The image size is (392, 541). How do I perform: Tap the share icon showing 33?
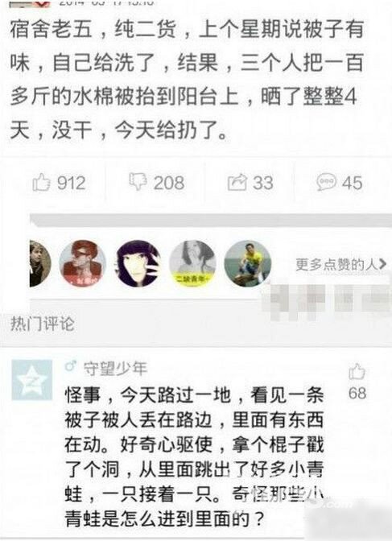click(x=237, y=182)
